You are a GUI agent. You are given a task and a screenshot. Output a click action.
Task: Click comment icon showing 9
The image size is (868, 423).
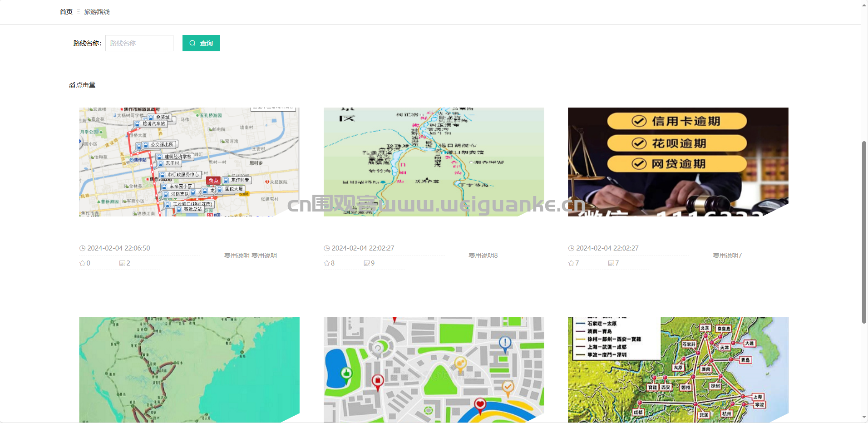click(367, 263)
